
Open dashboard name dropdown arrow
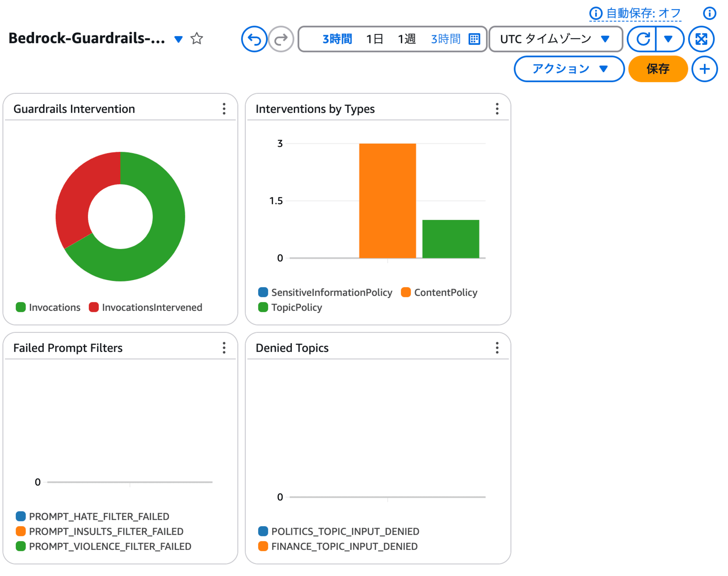coord(178,39)
